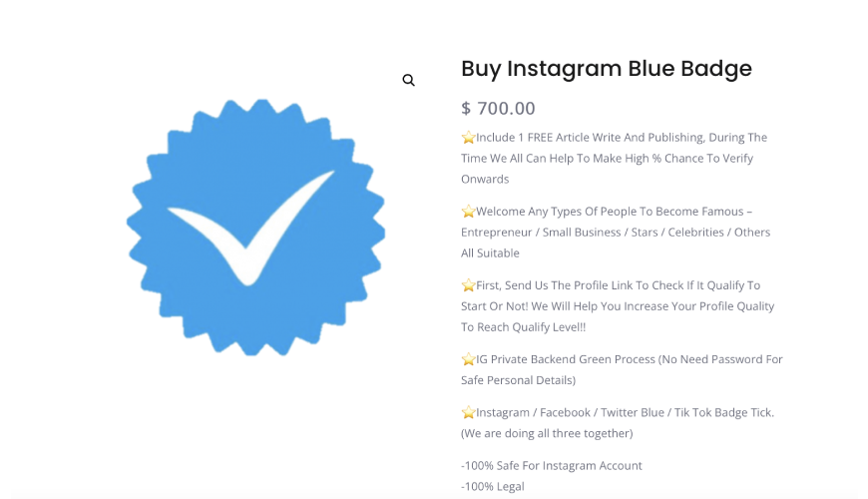
Task: Click the star emoji before 'Welcome Any Types'
Action: tap(468, 212)
